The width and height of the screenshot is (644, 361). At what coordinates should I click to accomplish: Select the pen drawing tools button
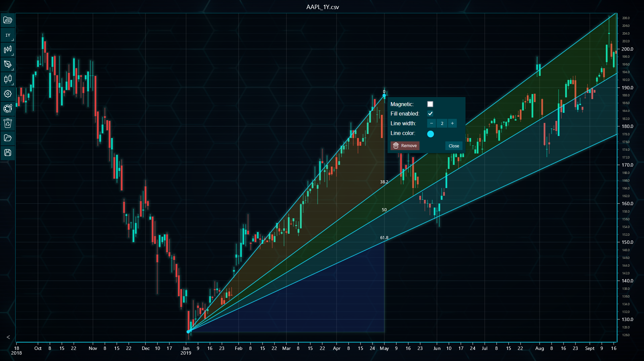(8, 64)
